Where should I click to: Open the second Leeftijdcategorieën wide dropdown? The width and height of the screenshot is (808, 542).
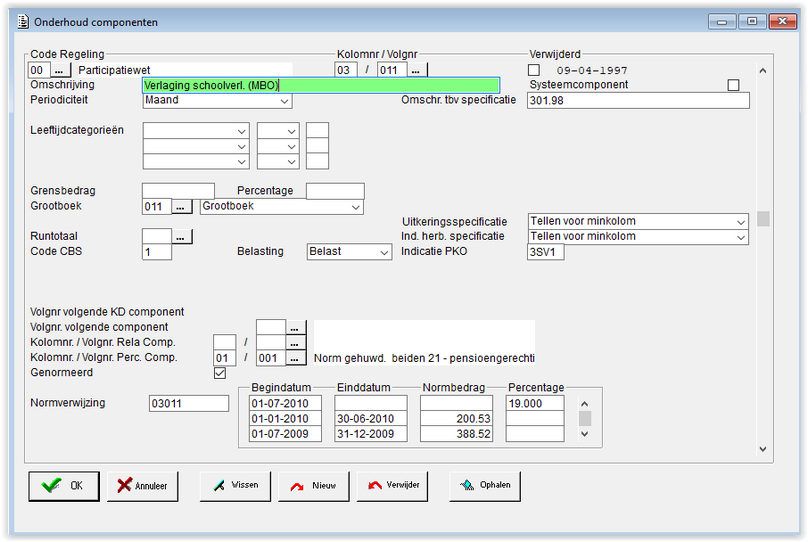click(x=196, y=146)
